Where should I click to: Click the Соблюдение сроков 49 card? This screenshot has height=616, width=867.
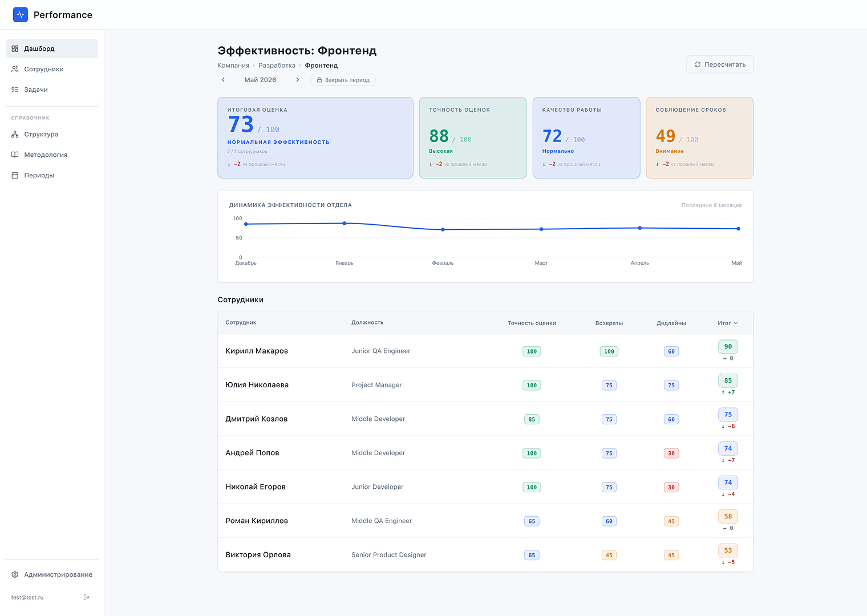coord(699,137)
